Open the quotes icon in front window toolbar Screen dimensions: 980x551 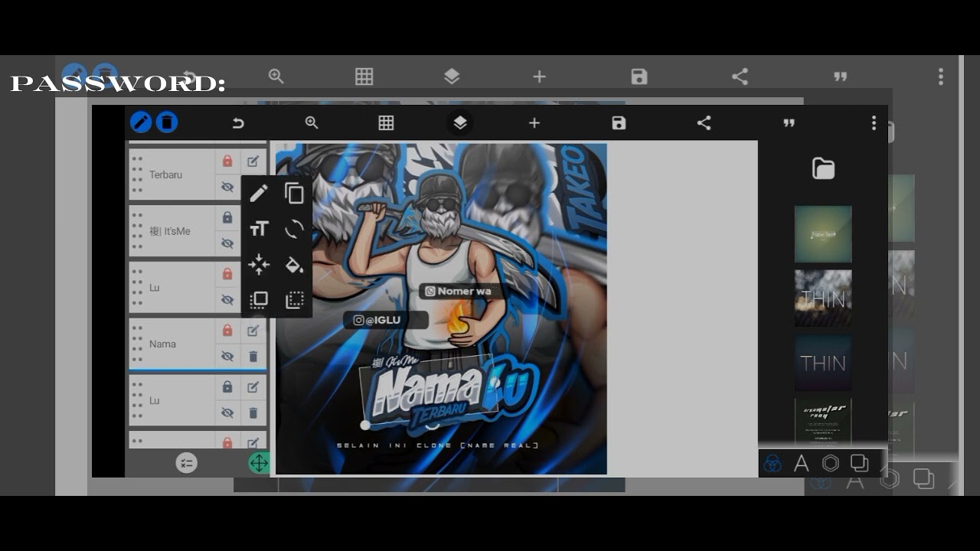(x=789, y=123)
